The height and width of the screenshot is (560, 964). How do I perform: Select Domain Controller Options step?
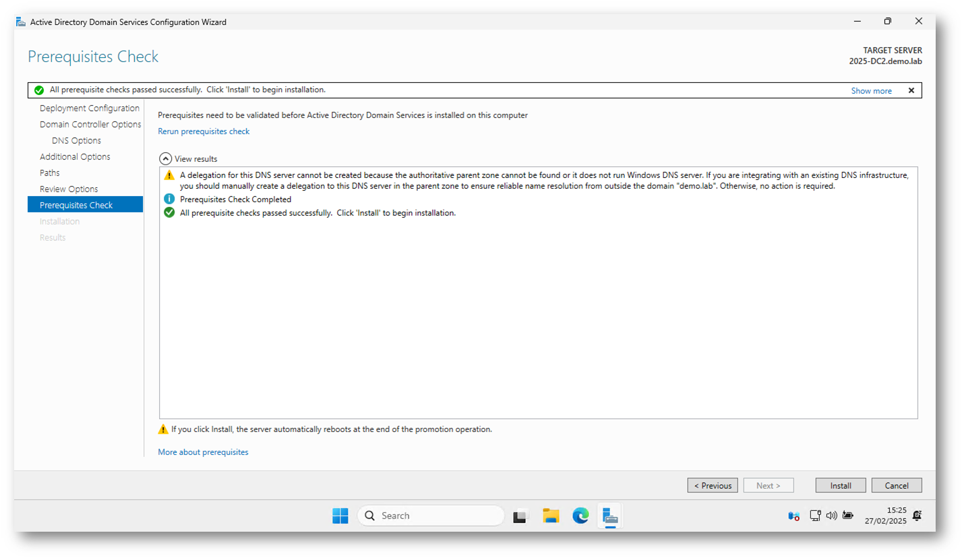point(90,125)
